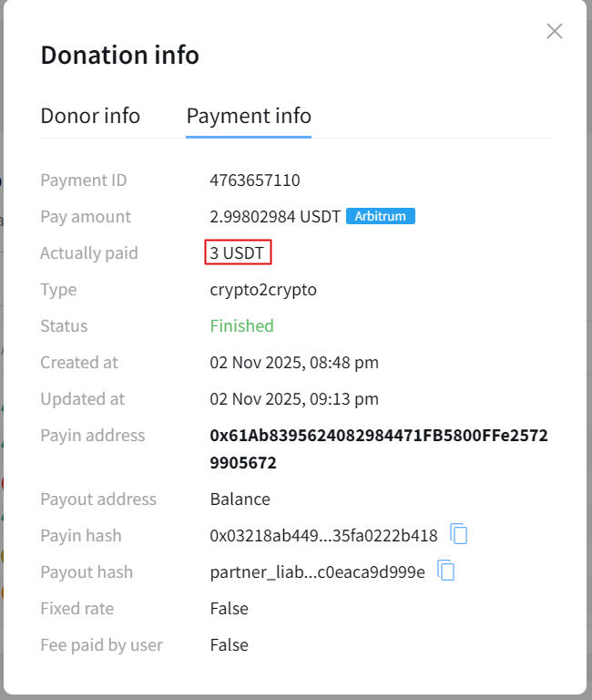Click the Updated at date 09:13 pm
The image size is (592, 700).
click(294, 398)
